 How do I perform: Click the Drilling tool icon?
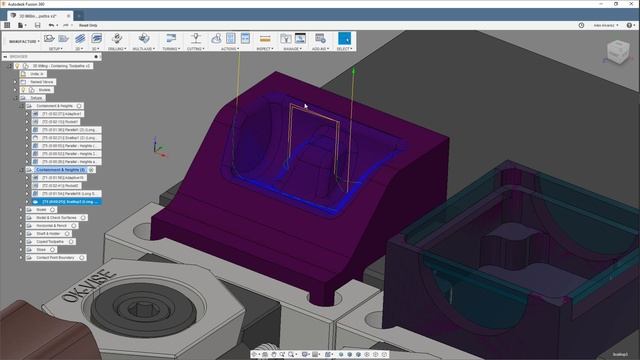click(x=117, y=38)
